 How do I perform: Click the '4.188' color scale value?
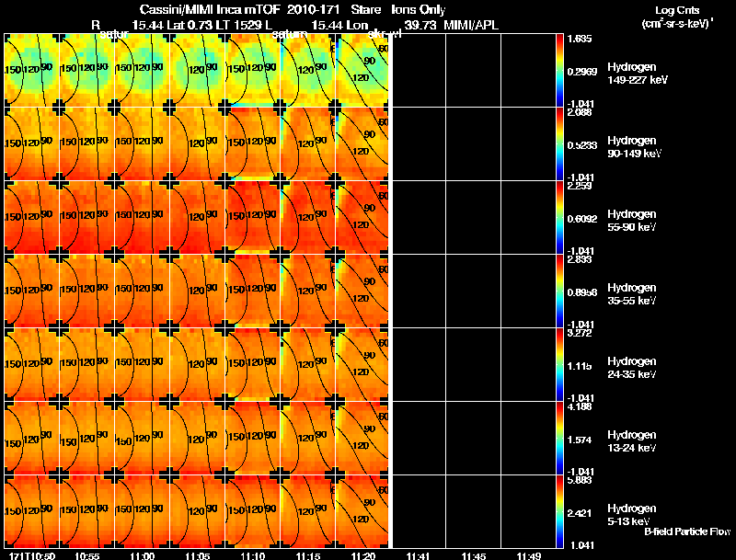pyautogui.click(x=580, y=406)
